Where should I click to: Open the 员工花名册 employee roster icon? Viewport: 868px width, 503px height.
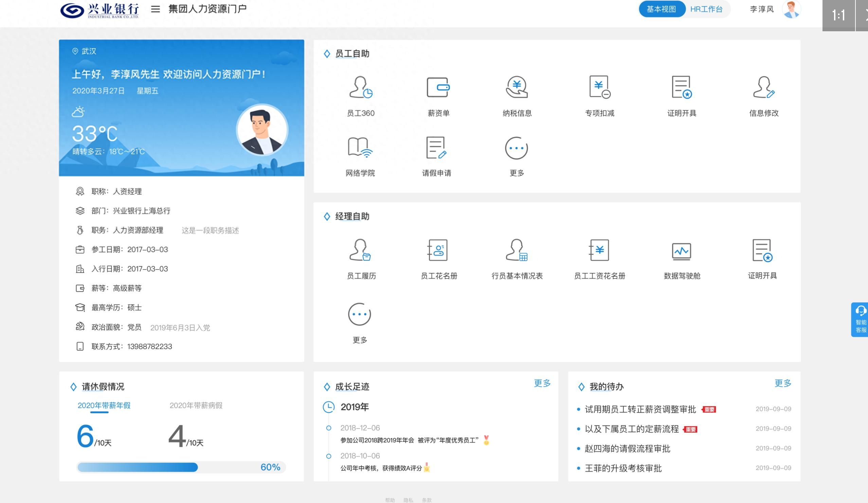438,250
